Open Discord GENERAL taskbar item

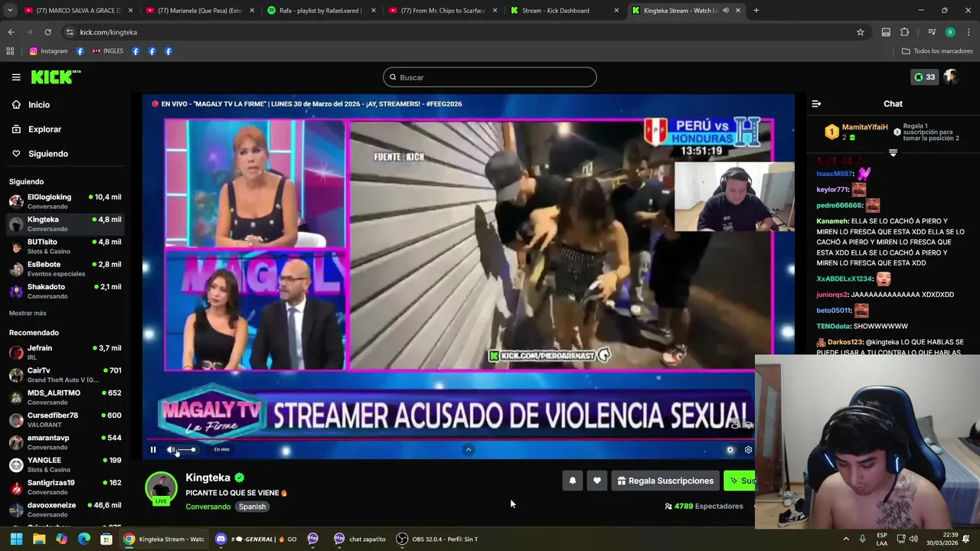[x=256, y=539]
